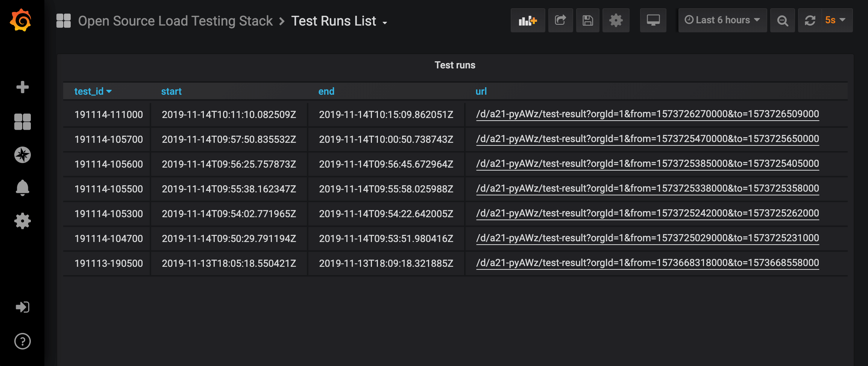Open the Configuration gear in the sidebar

click(x=22, y=221)
